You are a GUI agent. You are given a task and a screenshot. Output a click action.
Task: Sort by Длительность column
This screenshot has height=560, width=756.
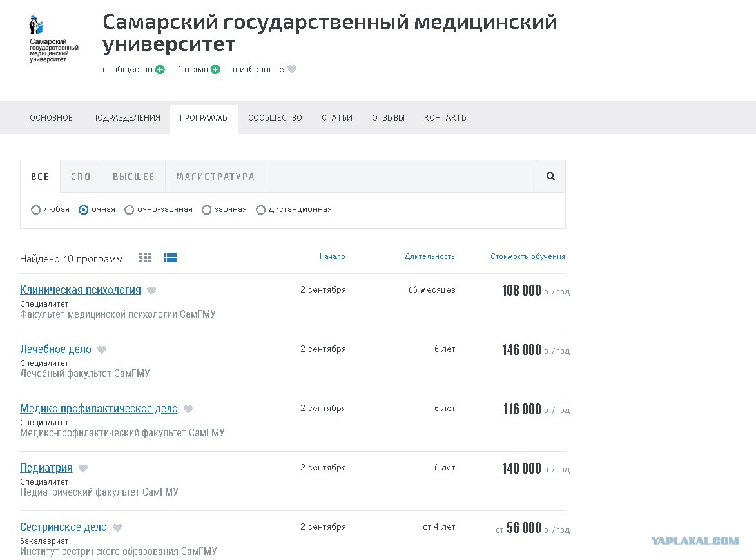tap(430, 256)
